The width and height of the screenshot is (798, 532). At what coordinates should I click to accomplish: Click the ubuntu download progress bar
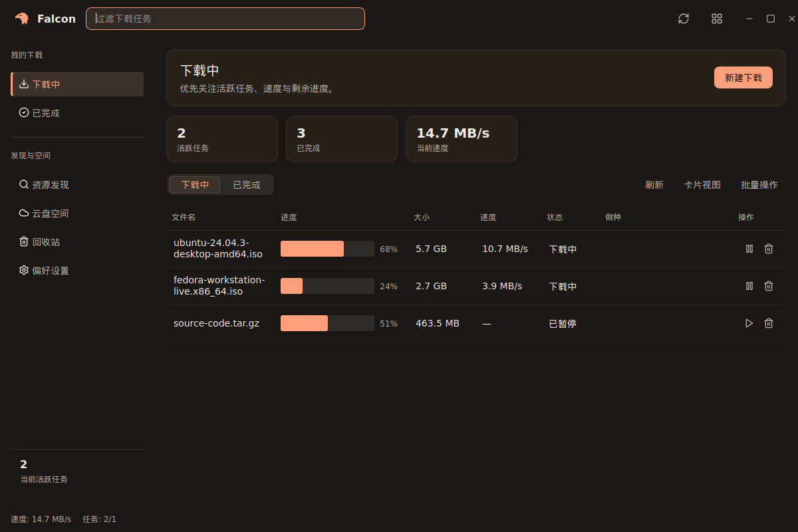(327, 249)
